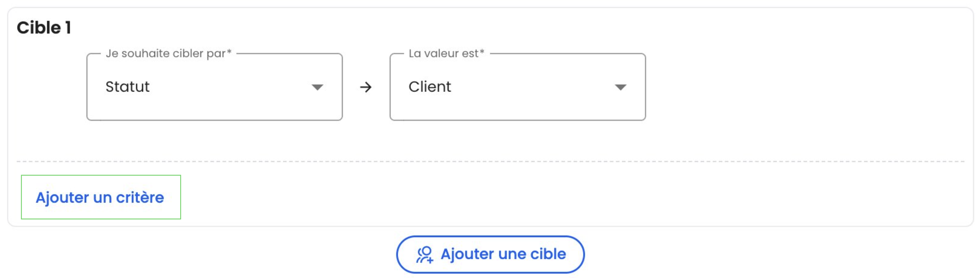Viewport: 980px width, 278px height.
Task: Click the Ajouter une cible button
Action: coord(490,254)
